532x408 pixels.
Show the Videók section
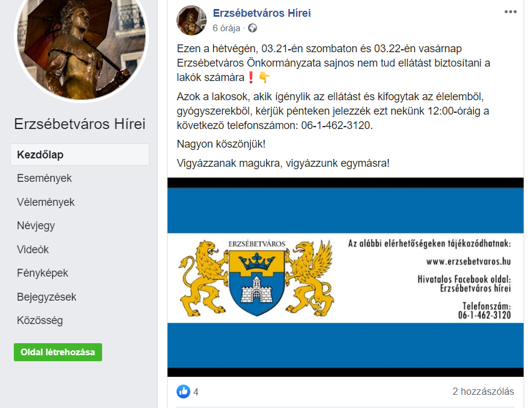pyautogui.click(x=33, y=250)
